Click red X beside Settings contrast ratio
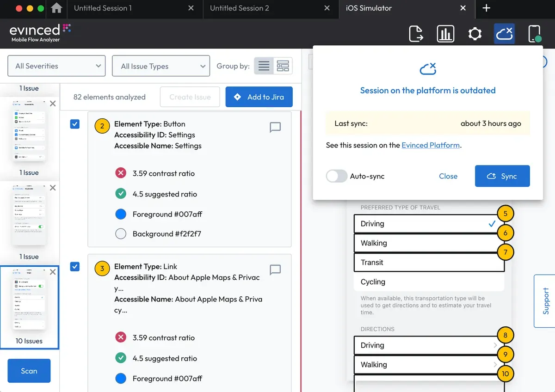 pyautogui.click(x=121, y=173)
